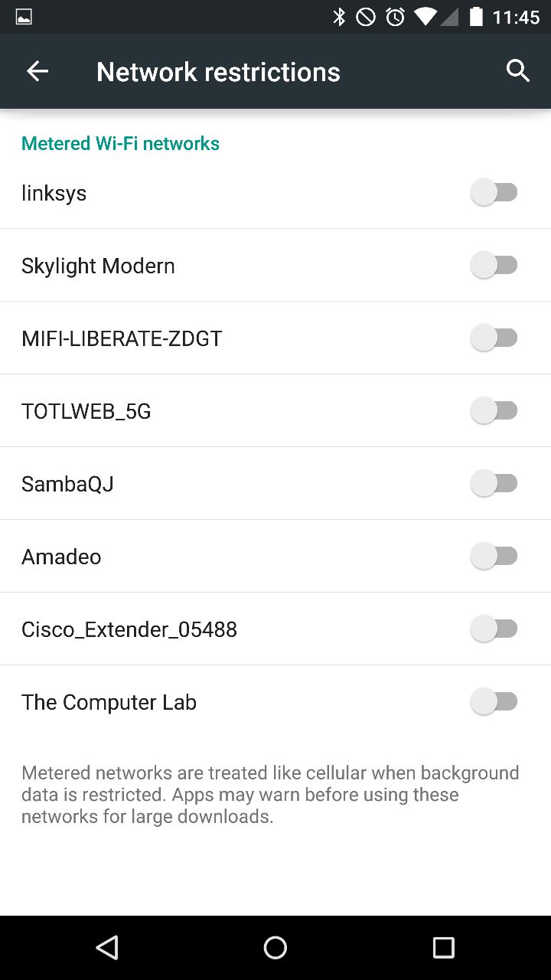This screenshot has height=980, width=551.
Task: Tap the Android back navigation button
Action: point(107,948)
